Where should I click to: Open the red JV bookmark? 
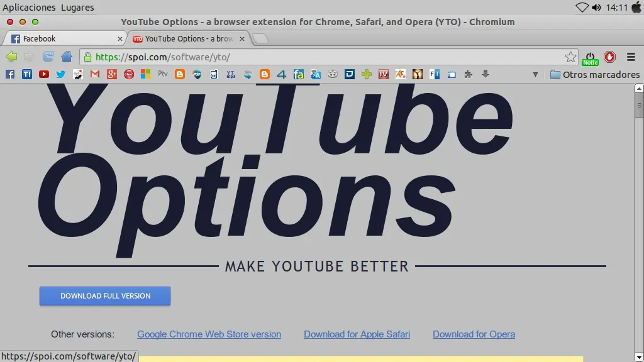click(384, 74)
